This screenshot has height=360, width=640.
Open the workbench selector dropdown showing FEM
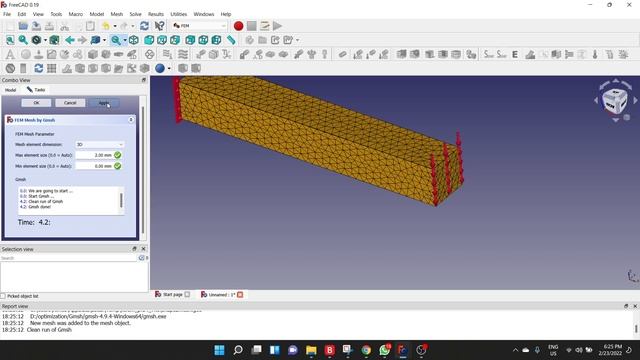coord(199,26)
